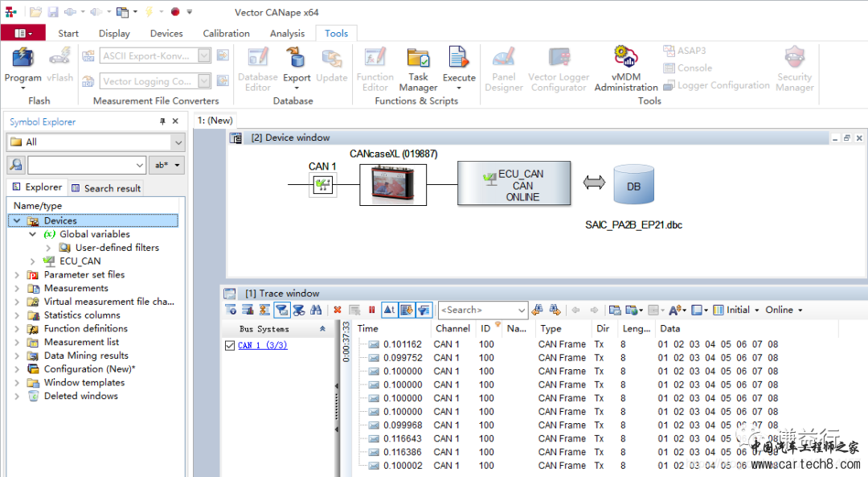Image resolution: width=868 pixels, height=477 pixels.
Task: Click the first trace toolbar icon
Action: click(x=231, y=310)
